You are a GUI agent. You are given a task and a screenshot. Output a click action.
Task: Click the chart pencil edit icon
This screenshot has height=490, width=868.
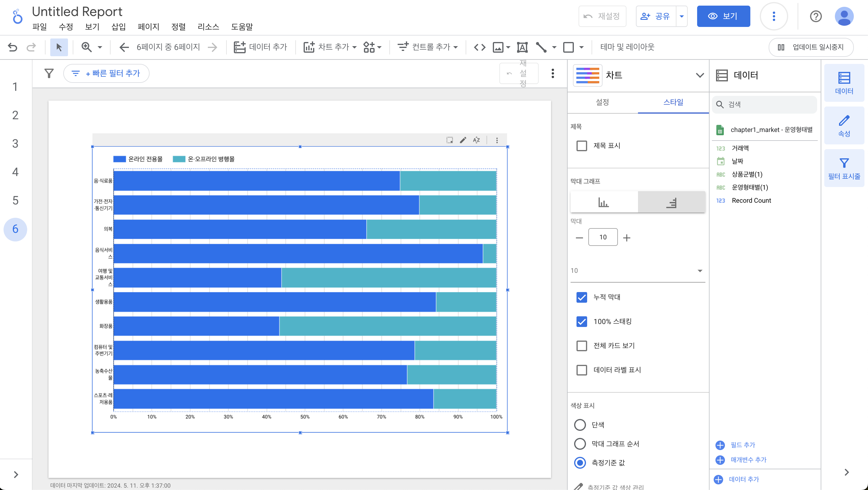point(463,140)
